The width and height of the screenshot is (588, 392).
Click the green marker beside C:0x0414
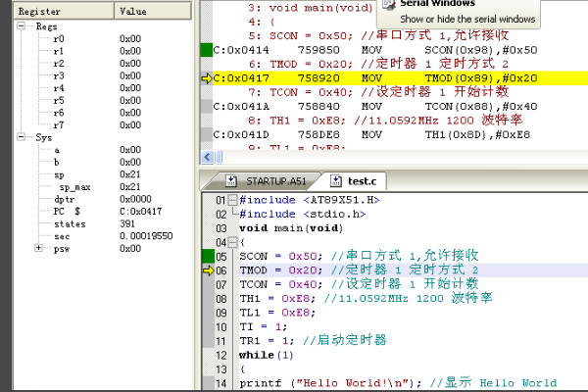tap(206, 49)
